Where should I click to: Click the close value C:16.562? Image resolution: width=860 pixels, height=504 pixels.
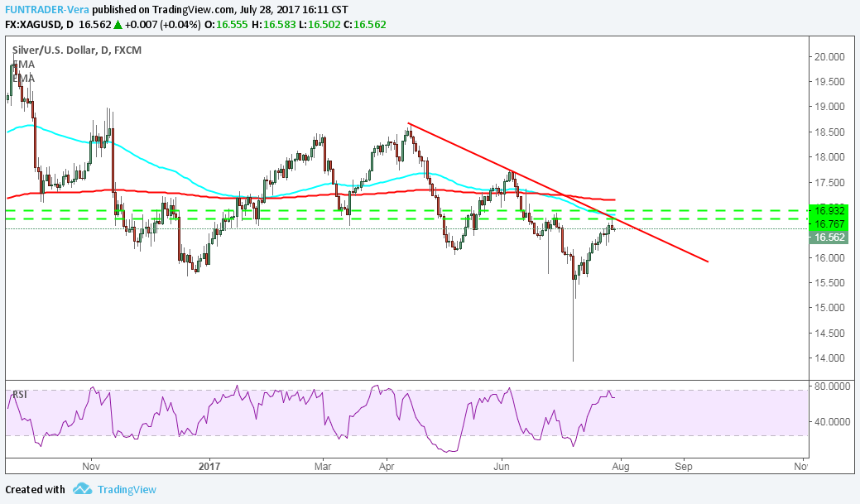pyautogui.click(x=365, y=25)
